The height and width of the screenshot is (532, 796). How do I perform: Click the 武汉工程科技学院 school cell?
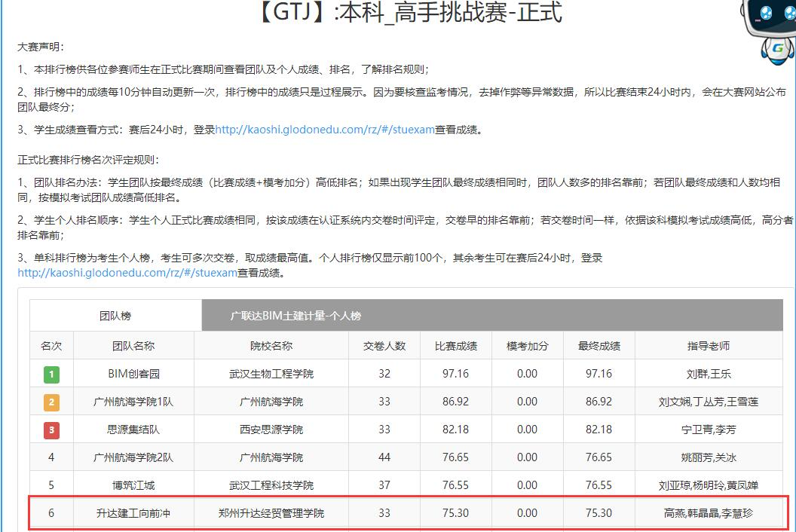271,485
